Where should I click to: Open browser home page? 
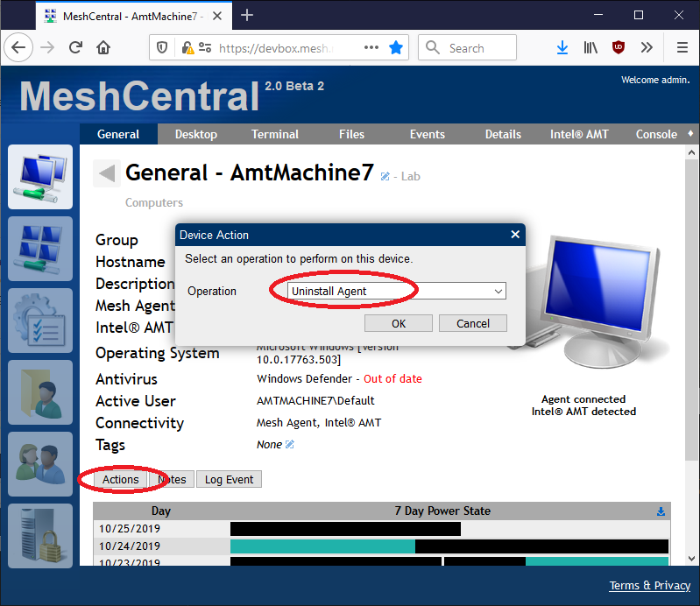[x=103, y=47]
